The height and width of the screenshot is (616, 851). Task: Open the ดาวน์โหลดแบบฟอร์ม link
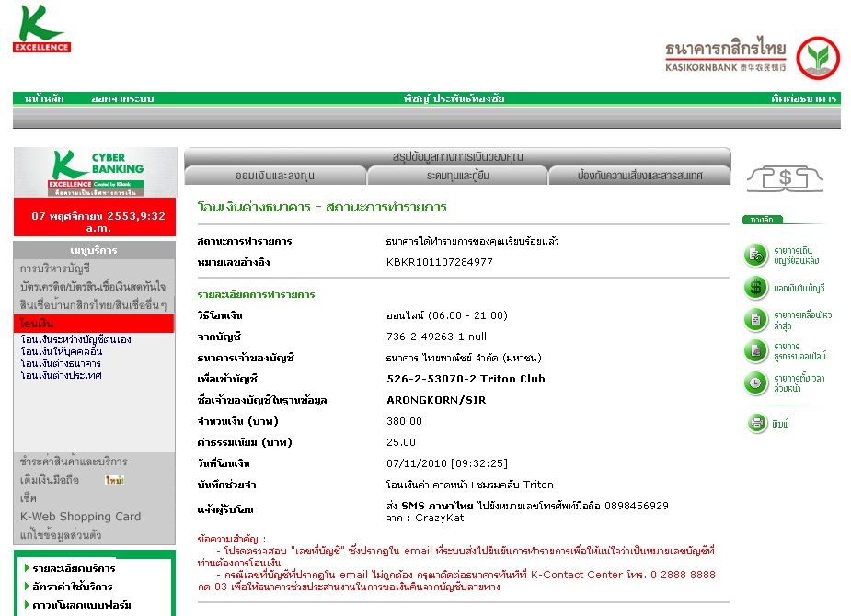click(81, 605)
